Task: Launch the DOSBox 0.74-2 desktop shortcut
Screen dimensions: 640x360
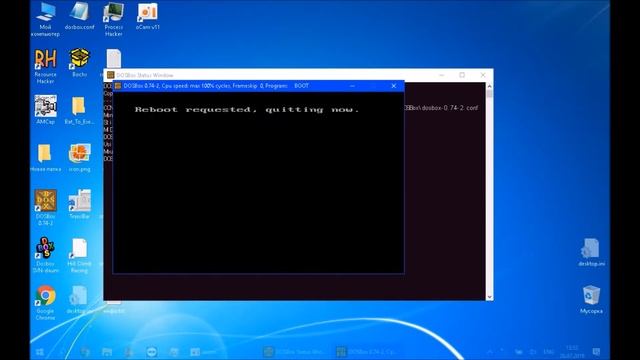Action: tap(45, 208)
